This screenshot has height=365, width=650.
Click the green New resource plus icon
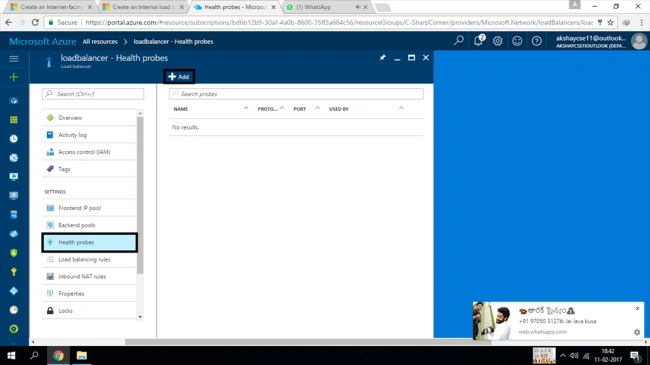tap(14, 77)
